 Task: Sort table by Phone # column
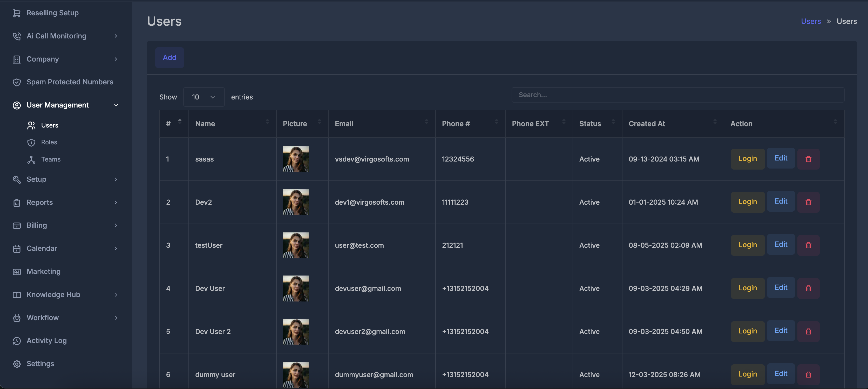click(470, 124)
